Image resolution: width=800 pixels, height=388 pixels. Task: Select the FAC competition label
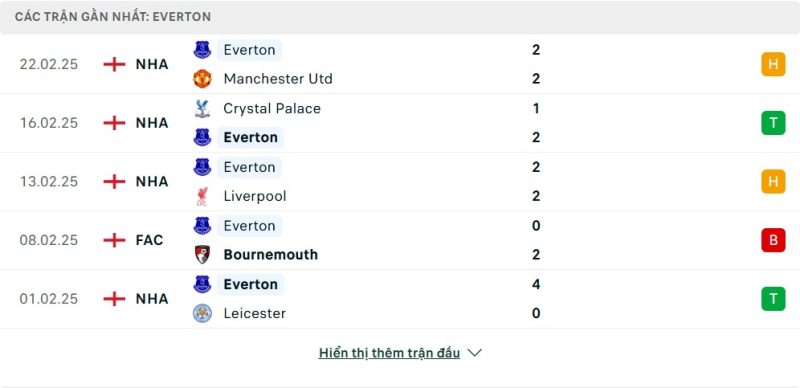tap(149, 240)
